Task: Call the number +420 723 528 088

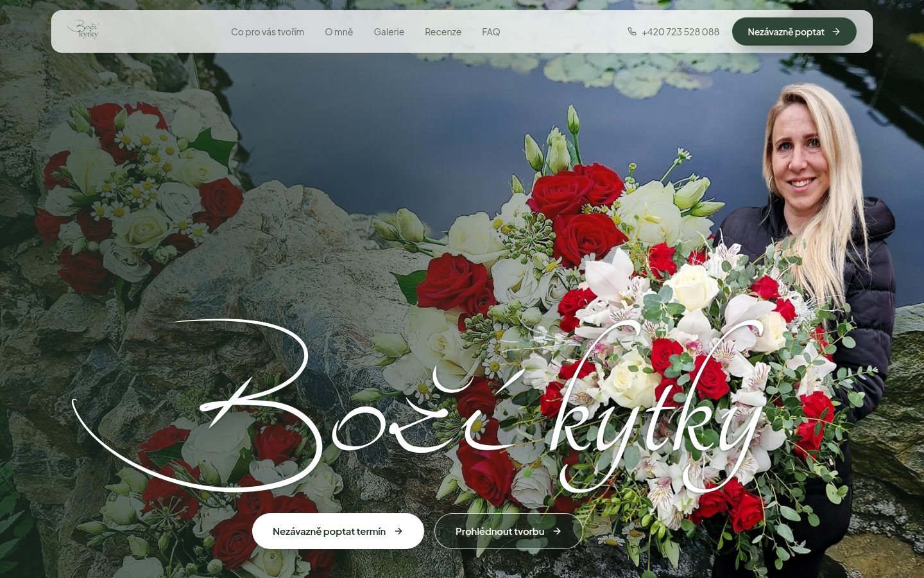Action: pyautogui.click(x=680, y=31)
